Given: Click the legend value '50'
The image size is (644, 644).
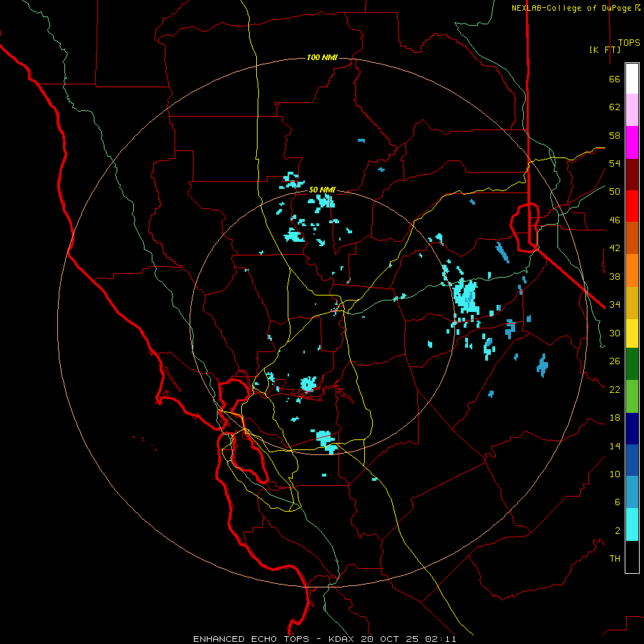Looking at the screenshot, I should (x=615, y=192).
